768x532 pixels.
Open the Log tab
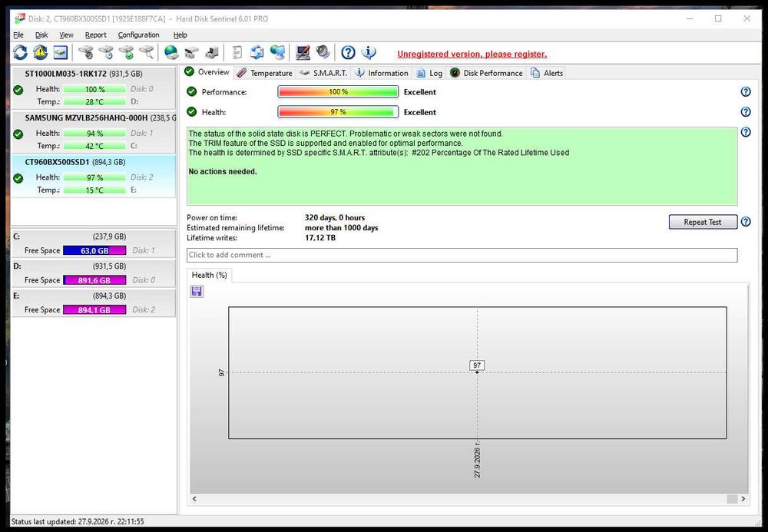click(429, 73)
